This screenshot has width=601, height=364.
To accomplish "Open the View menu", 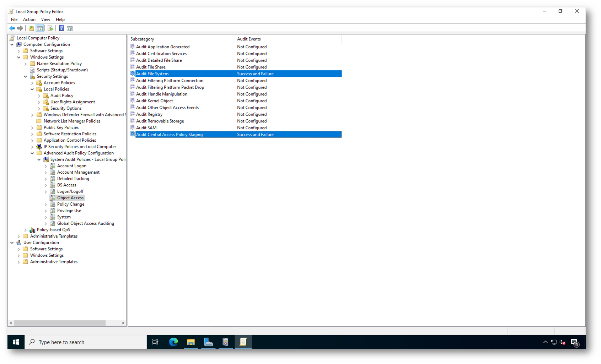I will pyautogui.click(x=45, y=20).
